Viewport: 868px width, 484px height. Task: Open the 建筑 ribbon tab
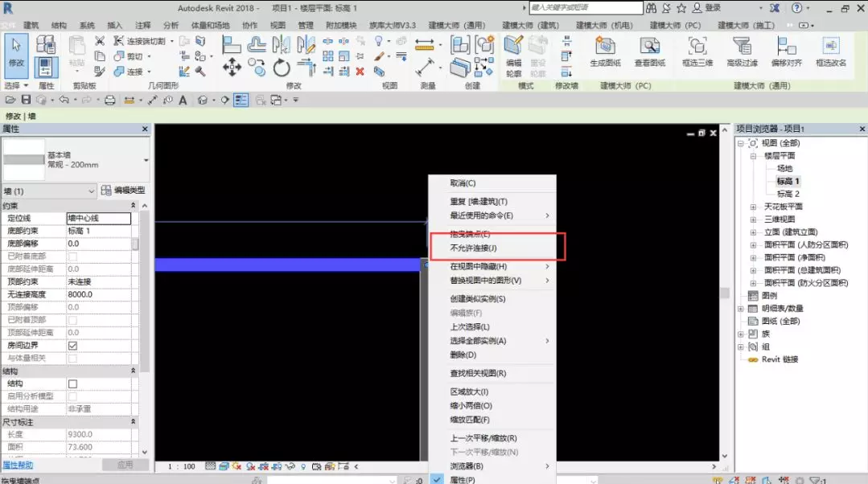tap(31, 26)
